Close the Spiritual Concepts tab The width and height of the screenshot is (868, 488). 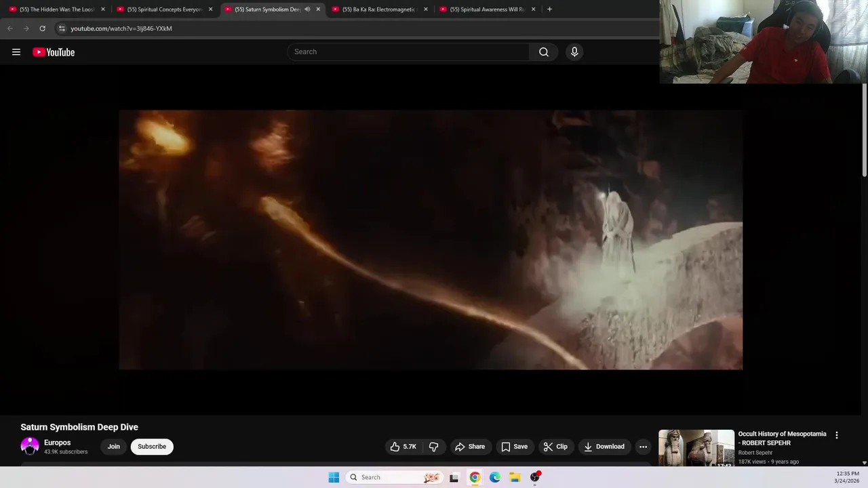tap(211, 9)
